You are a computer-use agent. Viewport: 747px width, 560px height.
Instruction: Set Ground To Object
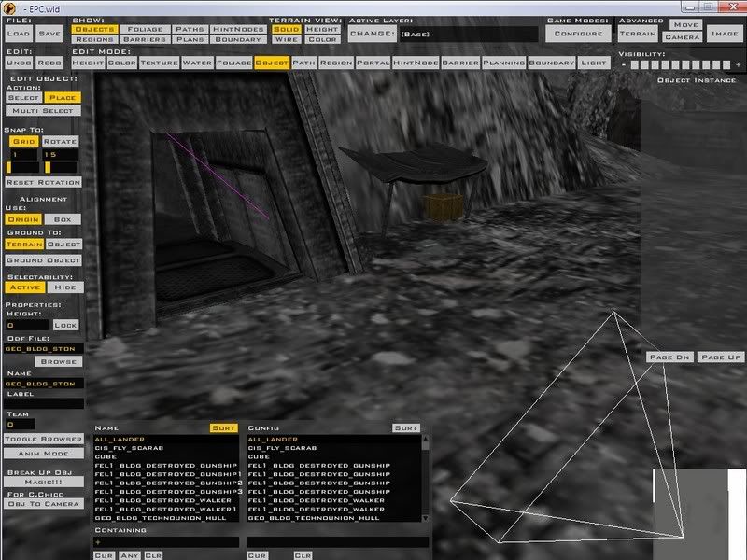[x=63, y=245]
